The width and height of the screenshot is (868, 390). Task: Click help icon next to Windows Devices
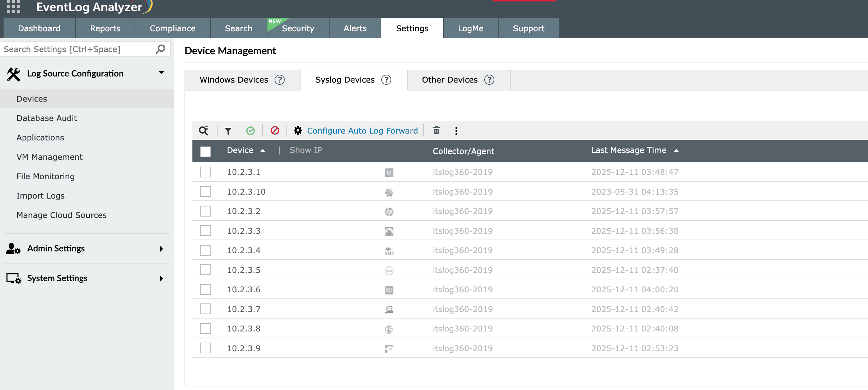[x=280, y=80]
